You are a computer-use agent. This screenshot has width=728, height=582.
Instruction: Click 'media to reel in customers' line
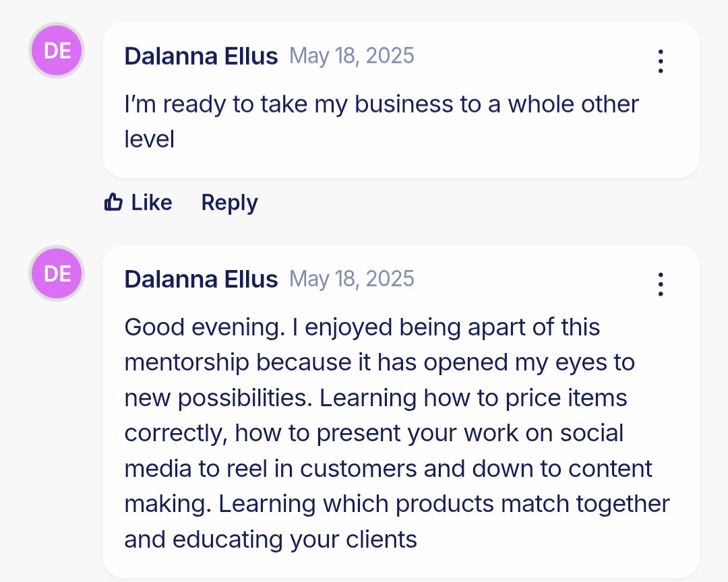click(x=271, y=469)
